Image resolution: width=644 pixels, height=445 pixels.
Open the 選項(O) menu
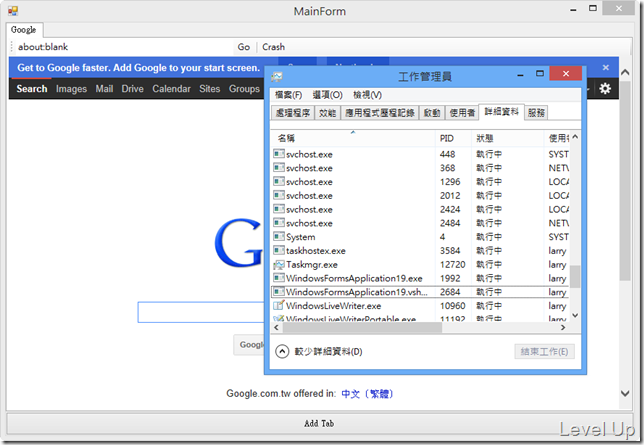(x=327, y=95)
